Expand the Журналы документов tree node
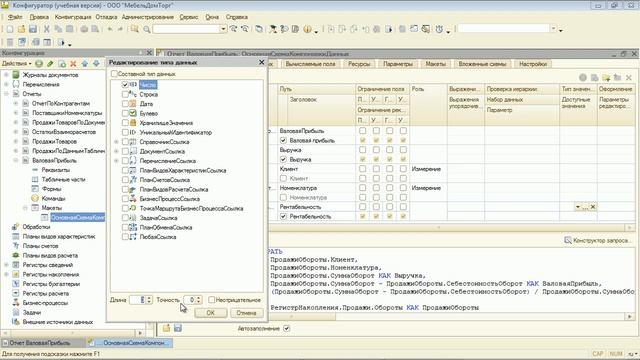Image resolution: width=640 pixels, height=360 pixels. (x=6, y=75)
